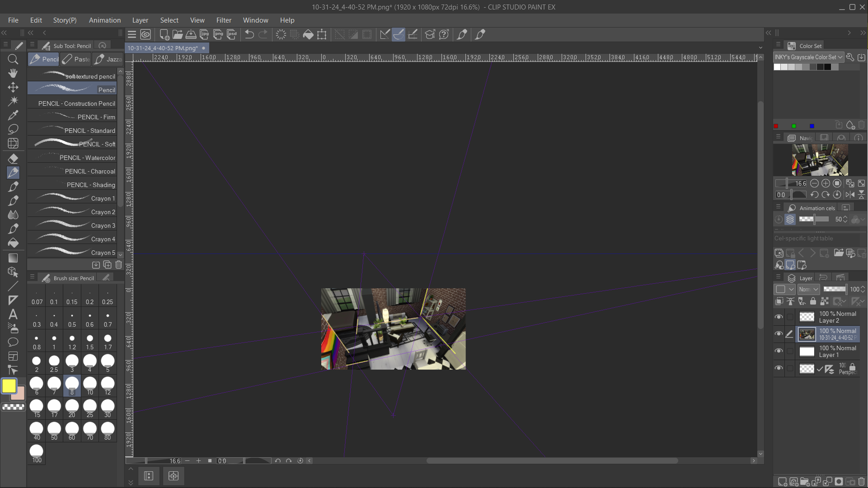Select the Lasso selection tool
Viewport: 868px width, 488px height.
pyautogui.click(x=13, y=129)
